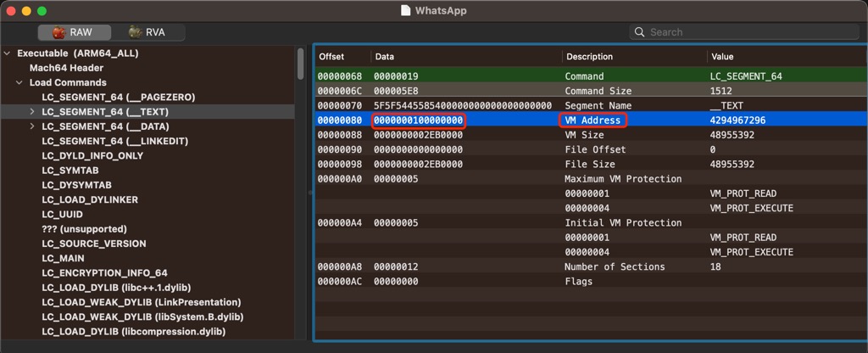
Task: Click offset cell 00000068
Action: [x=340, y=76]
